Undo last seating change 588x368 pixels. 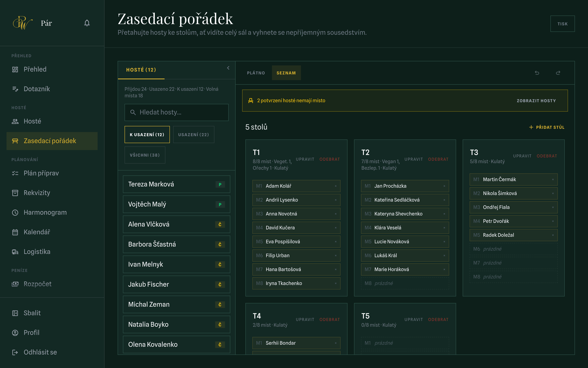(537, 73)
